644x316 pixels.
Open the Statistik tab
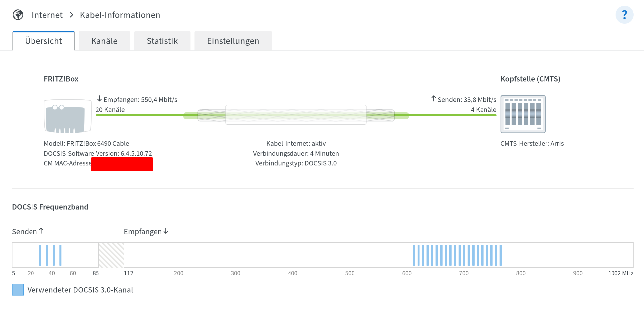162,41
